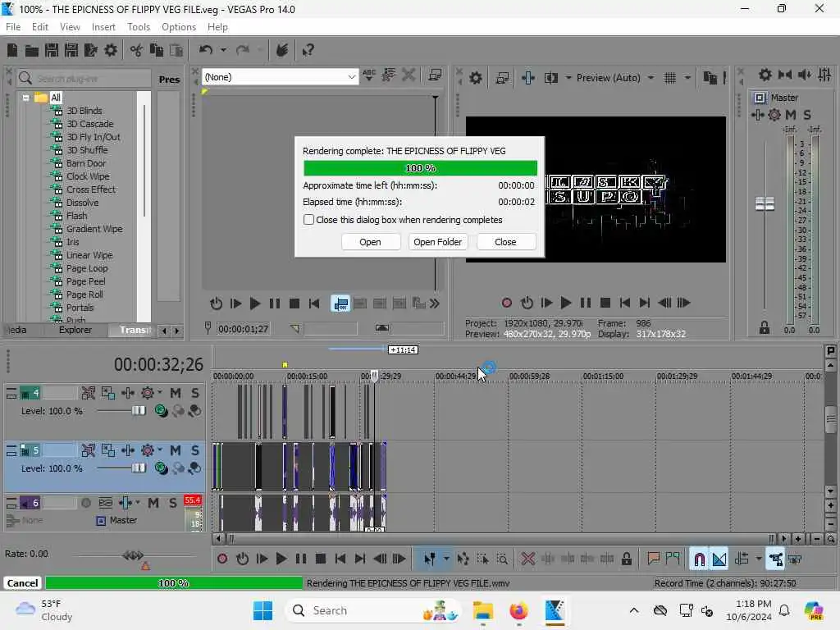Click the What's This help icon
This screenshot has height=630, width=840.
coord(308,50)
